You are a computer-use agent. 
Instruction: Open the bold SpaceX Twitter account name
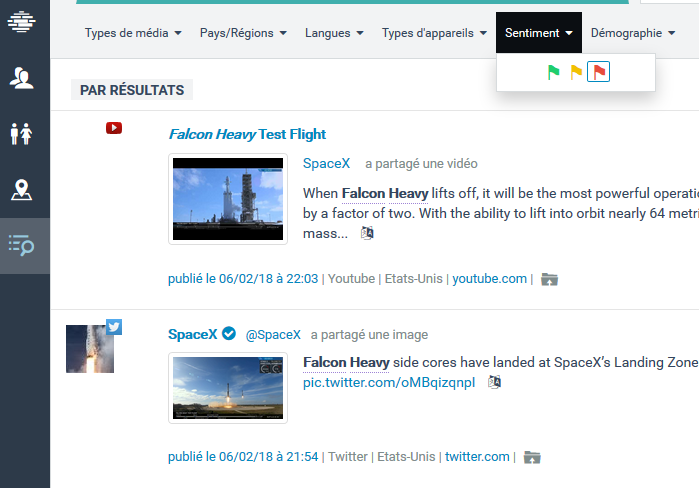pyautogui.click(x=193, y=334)
